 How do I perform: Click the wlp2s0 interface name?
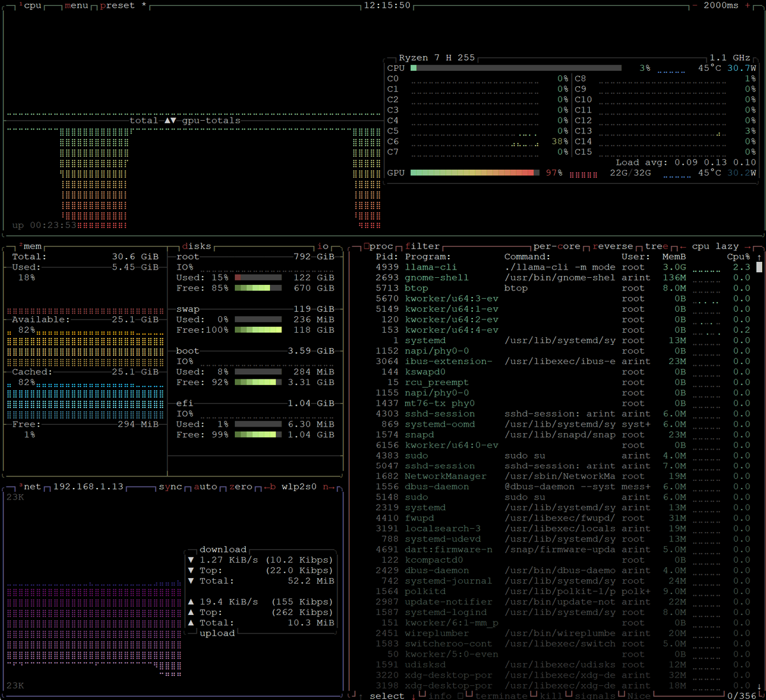pyautogui.click(x=299, y=487)
